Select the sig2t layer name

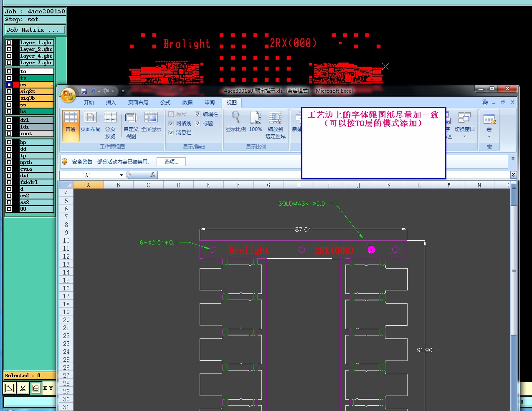point(37,91)
